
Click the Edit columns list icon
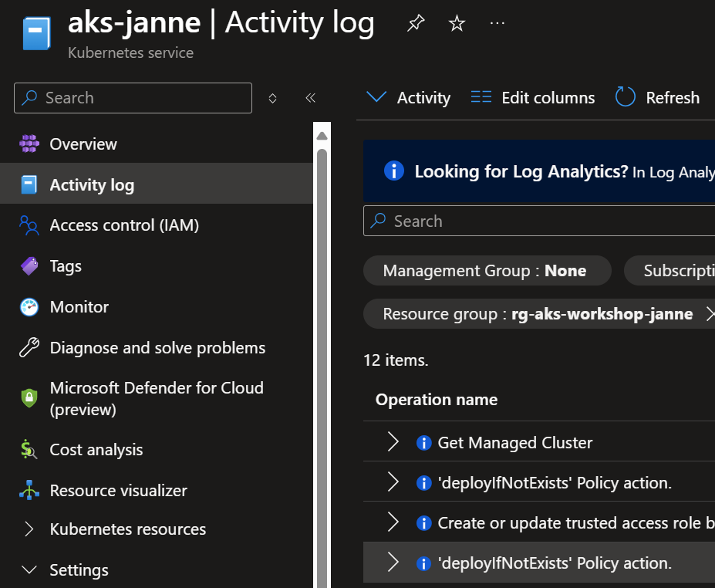tap(481, 97)
